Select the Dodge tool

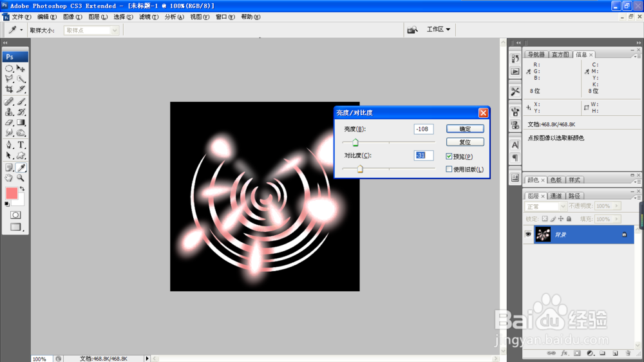point(9,133)
